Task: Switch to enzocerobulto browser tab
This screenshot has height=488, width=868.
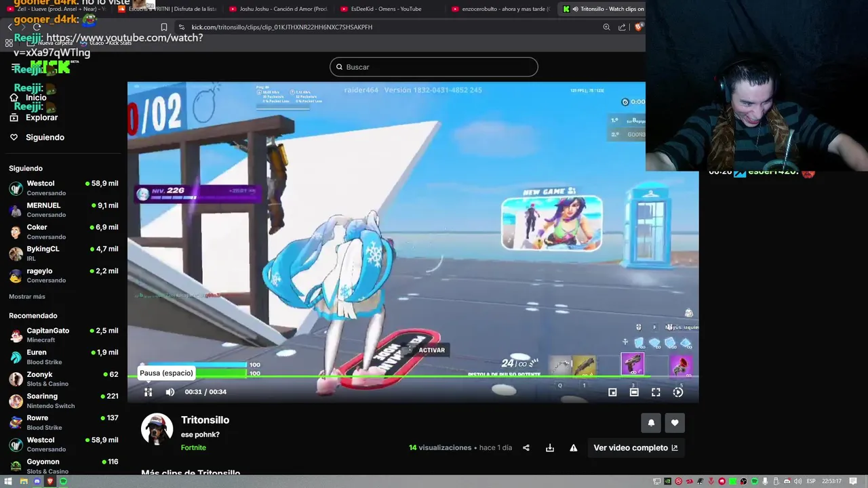Action: click(501, 9)
